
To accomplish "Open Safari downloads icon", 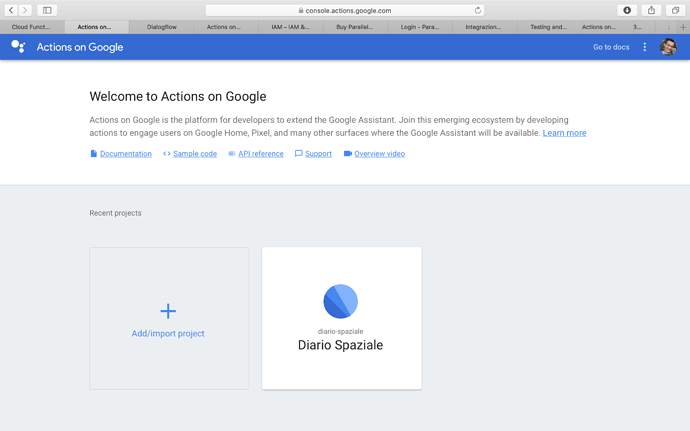I will pyautogui.click(x=627, y=10).
